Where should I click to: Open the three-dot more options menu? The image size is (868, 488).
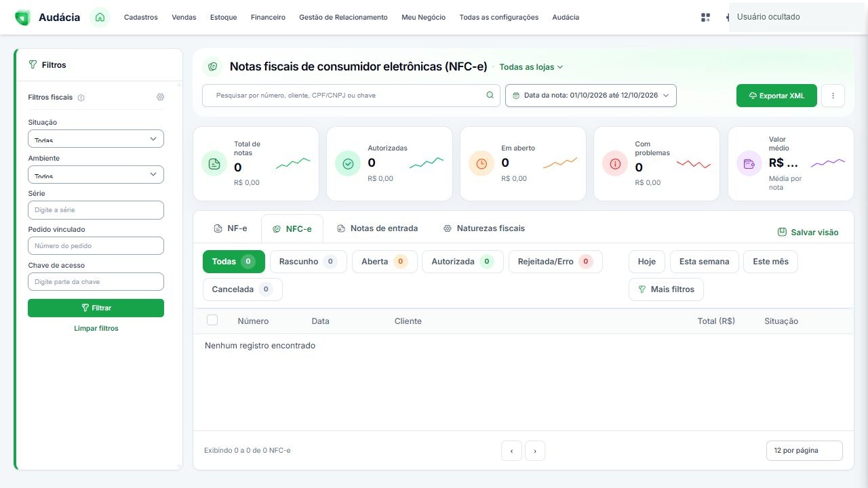pos(833,96)
